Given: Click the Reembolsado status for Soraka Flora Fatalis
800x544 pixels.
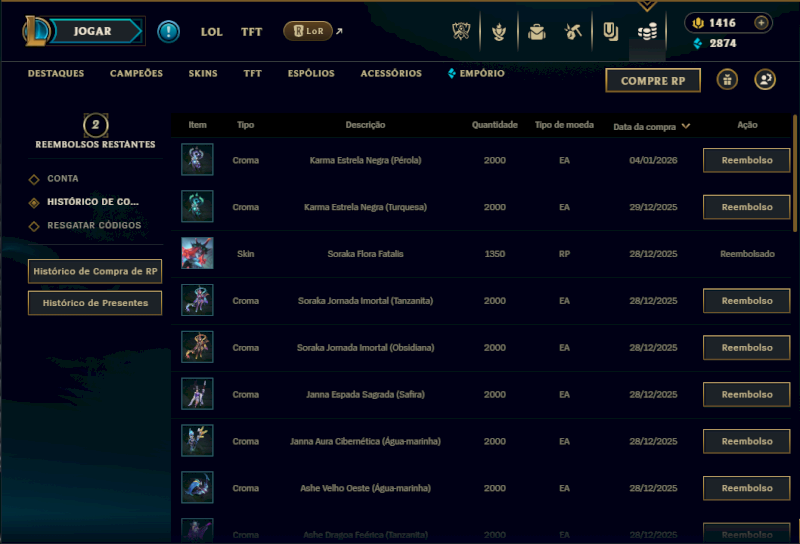Looking at the screenshot, I should click(x=747, y=254).
